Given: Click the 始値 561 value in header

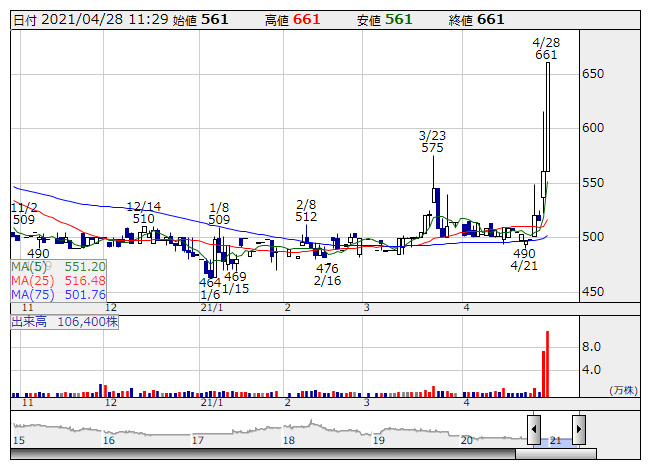Looking at the screenshot, I should coord(201,20).
